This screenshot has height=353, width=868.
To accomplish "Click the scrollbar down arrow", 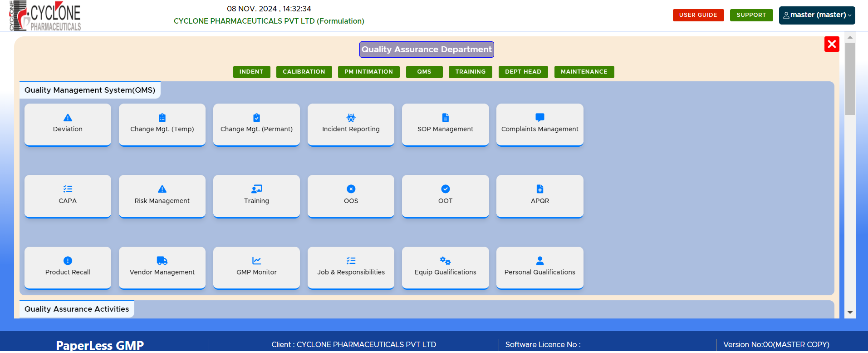I will 850,313.
